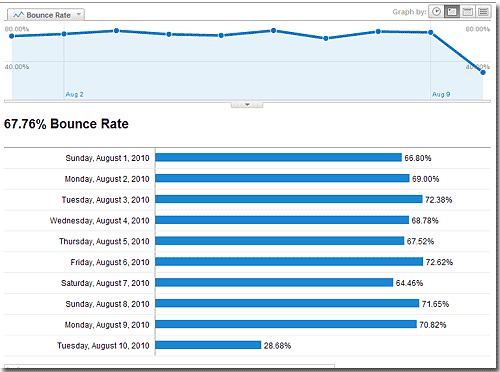Open the Bounce Rate metric dropdown
This screenshot has width=500, height=372.
pos(46,15)
